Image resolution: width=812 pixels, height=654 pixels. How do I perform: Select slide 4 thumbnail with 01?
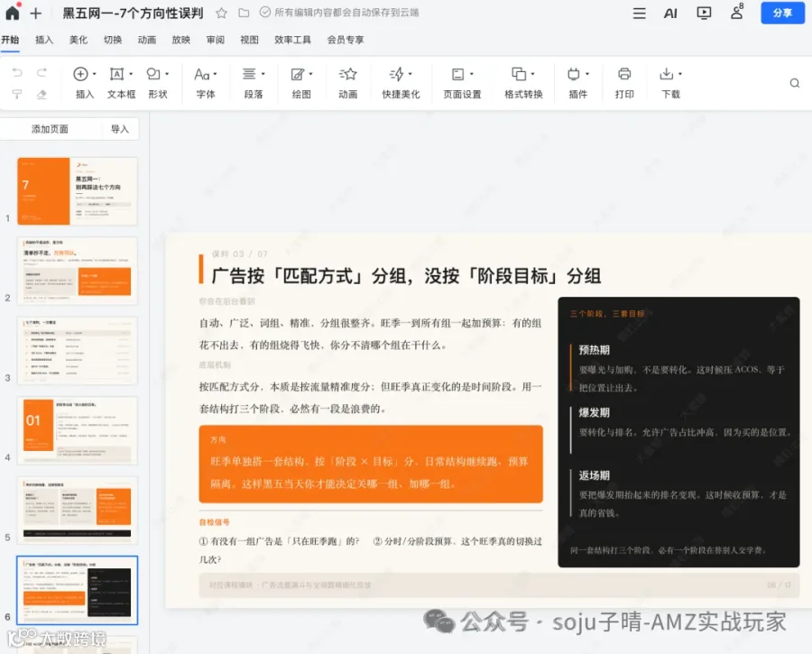(78, 430)
